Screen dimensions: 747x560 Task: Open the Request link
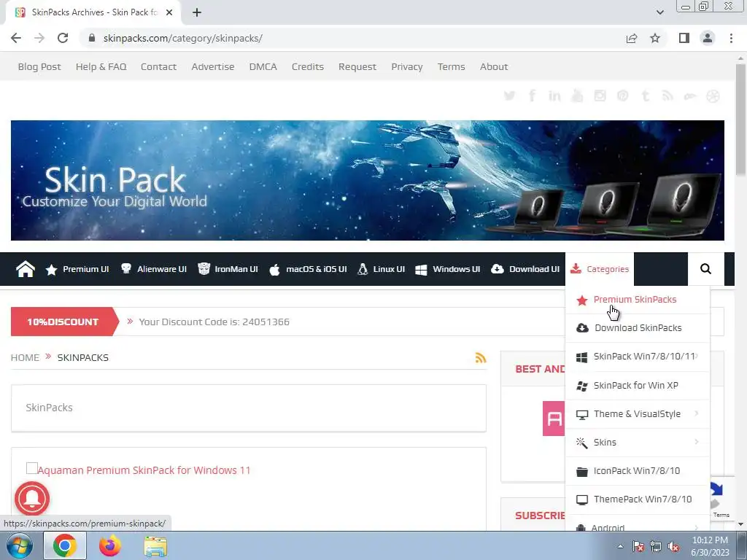pos(357,66)
